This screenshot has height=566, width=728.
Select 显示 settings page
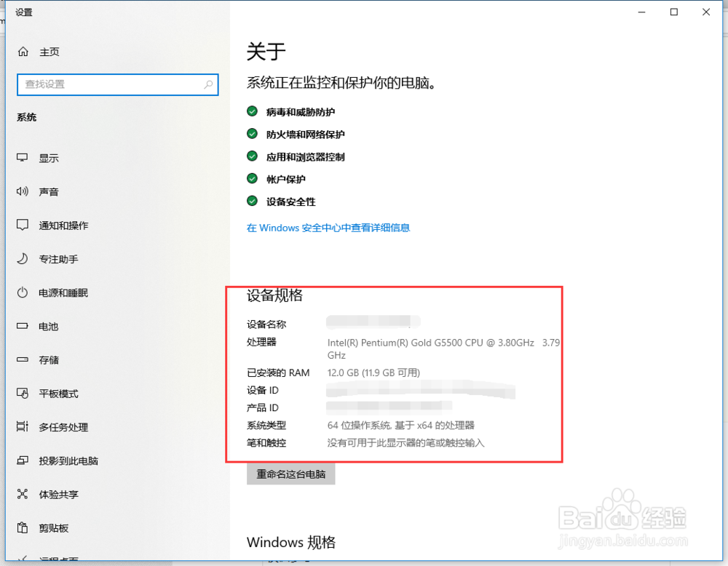[49, 158]
